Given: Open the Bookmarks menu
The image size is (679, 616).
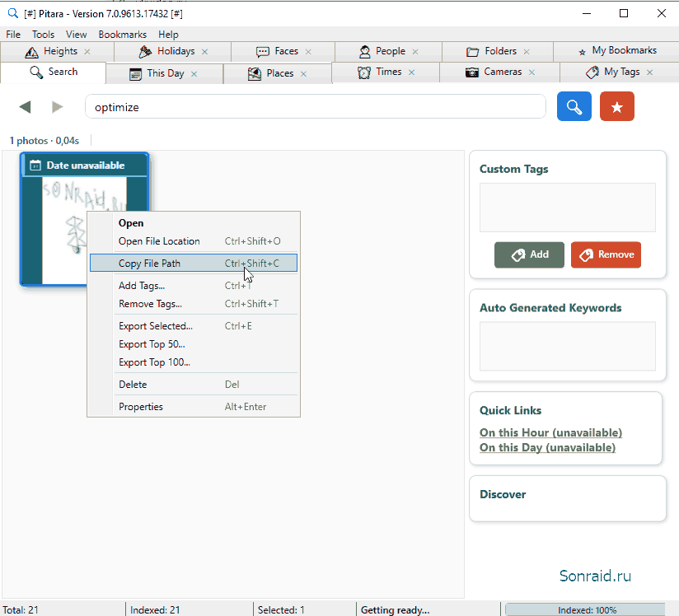Looking at the screenshot, I should pos(123,35).
